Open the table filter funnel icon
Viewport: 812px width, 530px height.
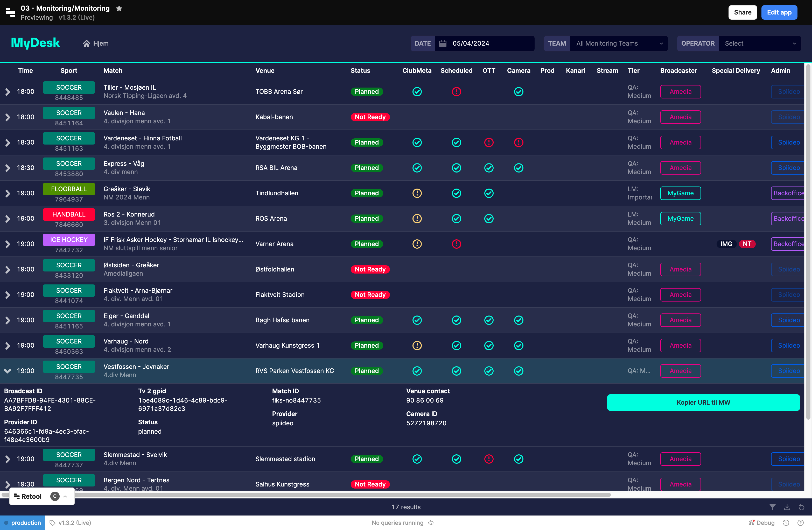[x=772, y=507]
